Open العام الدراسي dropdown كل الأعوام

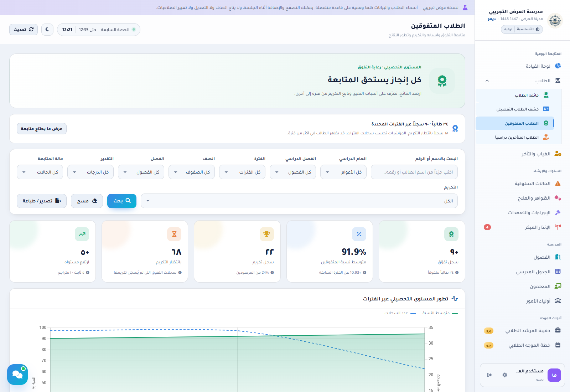click(343, 172)
